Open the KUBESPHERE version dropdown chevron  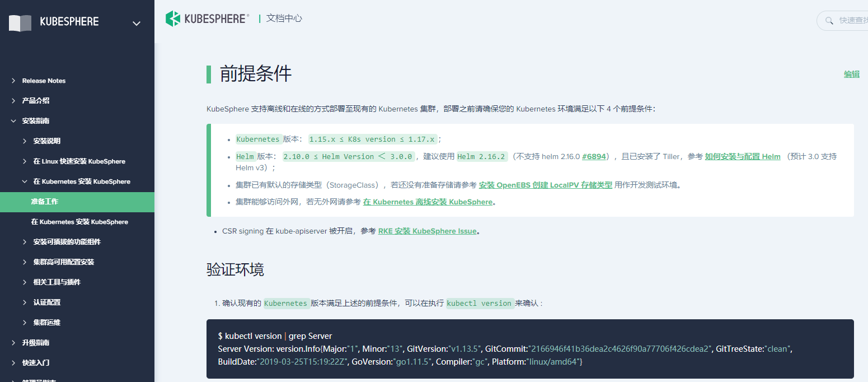point(136,24)
